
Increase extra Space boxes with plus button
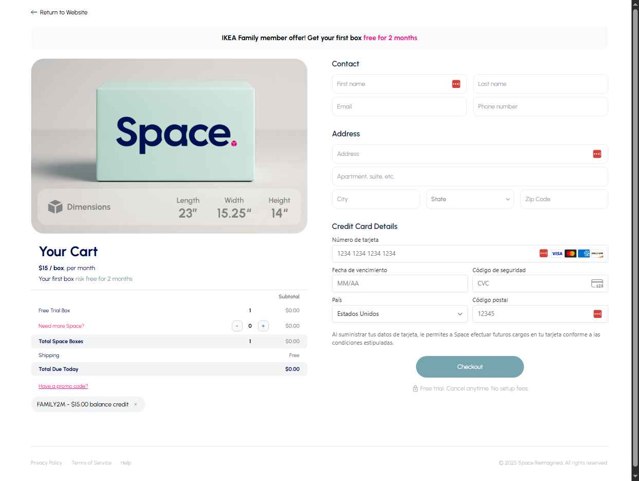coord(263,326)
